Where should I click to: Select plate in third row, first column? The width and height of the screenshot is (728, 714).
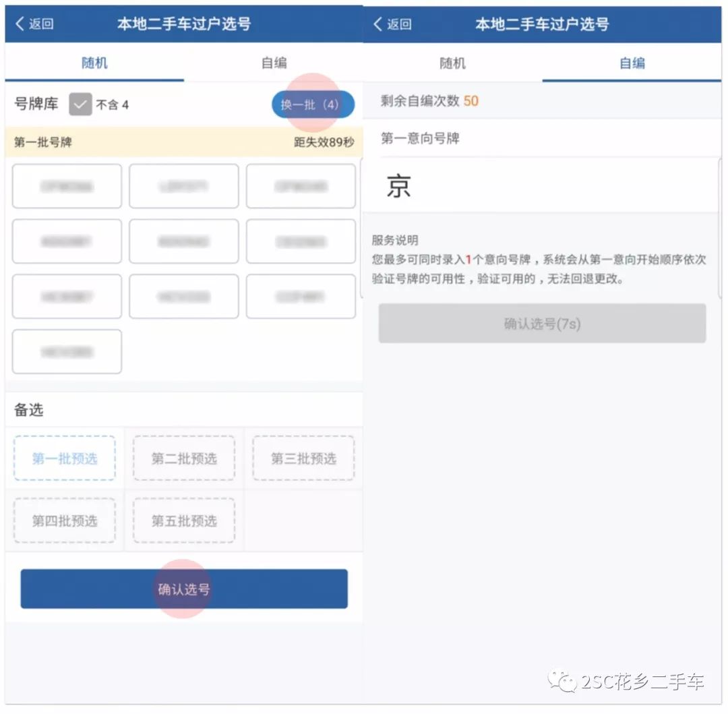click(67, 296)
